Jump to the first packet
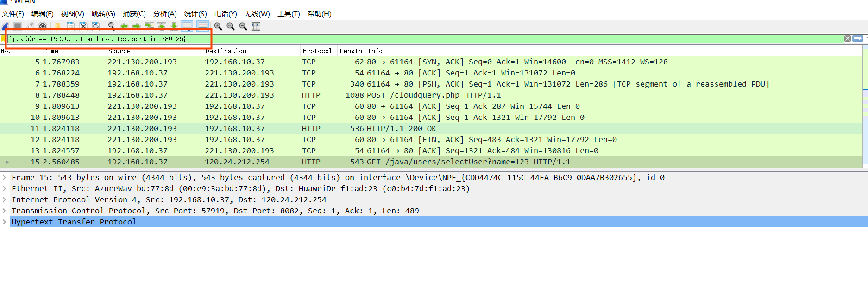 click(x=162, y=26)
